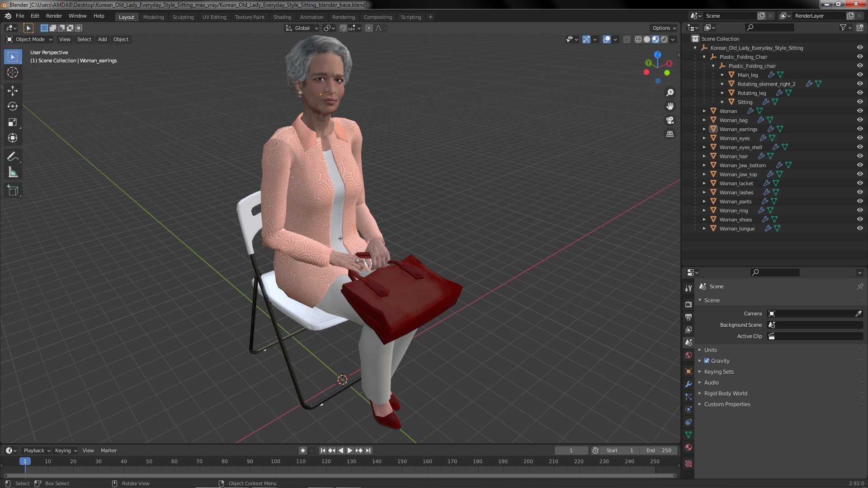Click the timeline horizontal scrollbar
The width and height of the screenshot is (868, 488).
340,476
